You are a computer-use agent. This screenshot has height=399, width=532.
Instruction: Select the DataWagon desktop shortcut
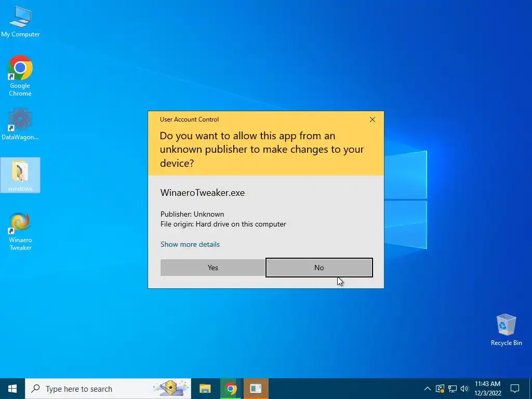pyautogui.click(x=20, y=124)
